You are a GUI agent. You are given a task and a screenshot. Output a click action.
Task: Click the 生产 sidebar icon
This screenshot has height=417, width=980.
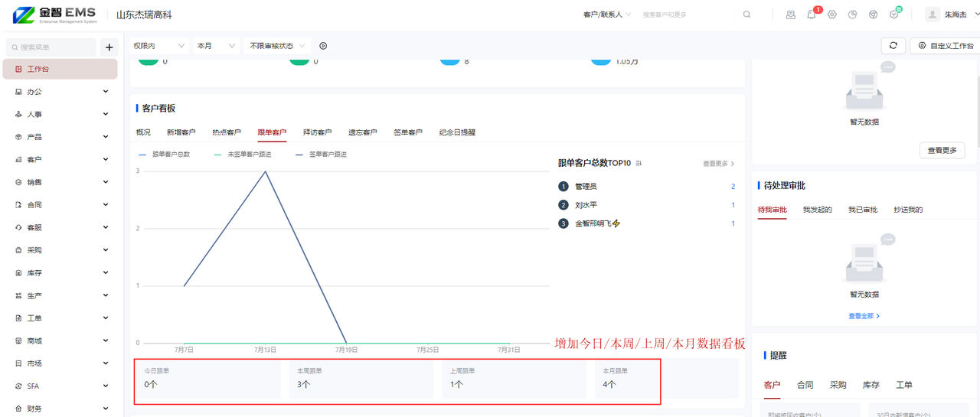pos(18,295)
